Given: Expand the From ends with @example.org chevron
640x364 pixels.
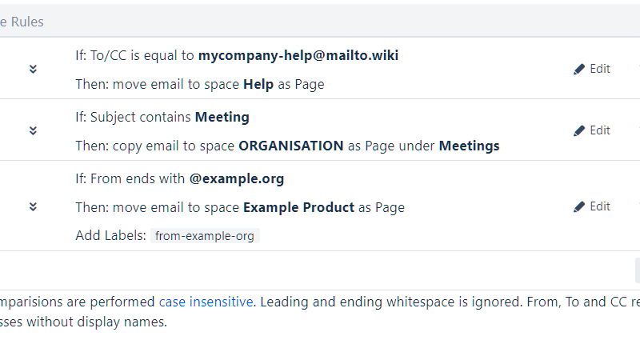Looking at the screenshot, I should tap(33, 207).
